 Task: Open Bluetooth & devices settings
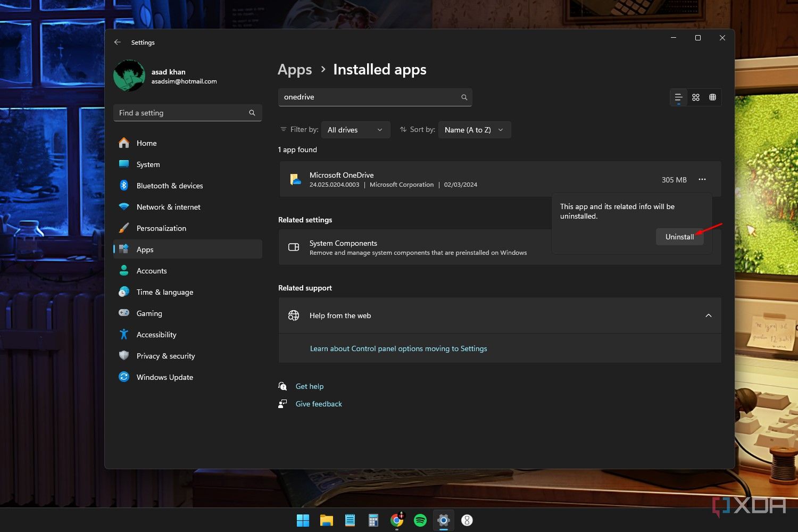(x=188, y=186)
